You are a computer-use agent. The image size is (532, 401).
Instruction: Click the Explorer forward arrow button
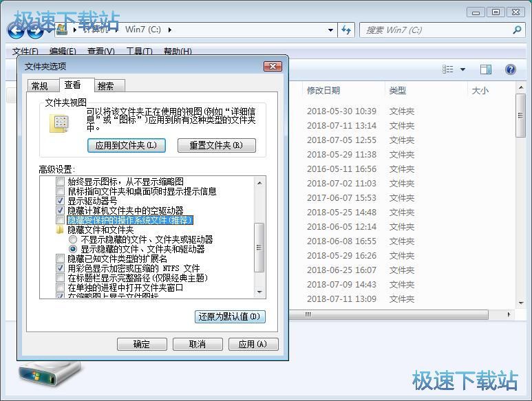pyautogui.click(x=35, y=31)
